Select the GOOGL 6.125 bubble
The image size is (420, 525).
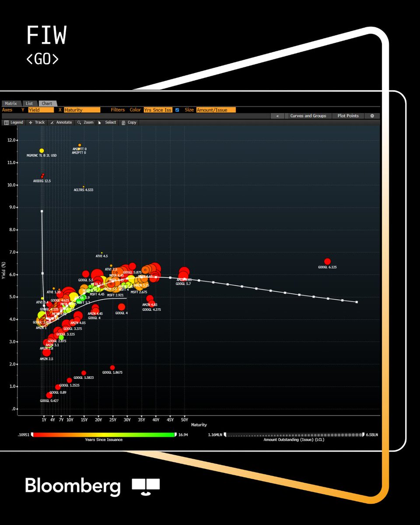327,261
